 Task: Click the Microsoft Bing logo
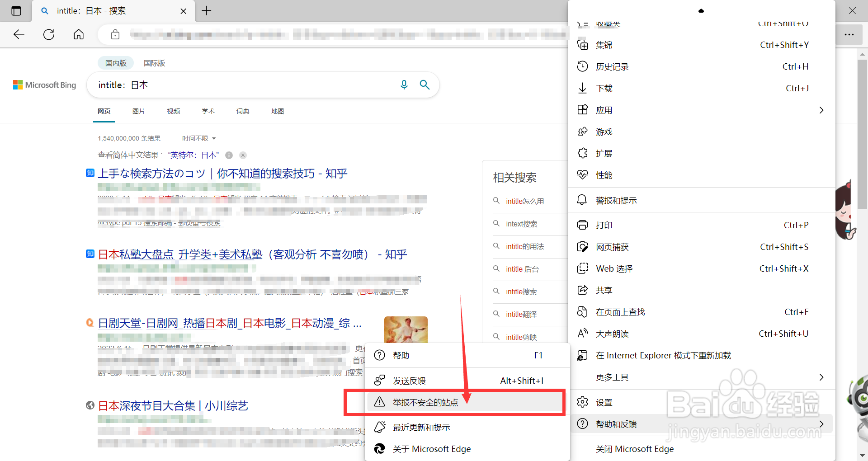pyautogui.click(x=44, y=85)
